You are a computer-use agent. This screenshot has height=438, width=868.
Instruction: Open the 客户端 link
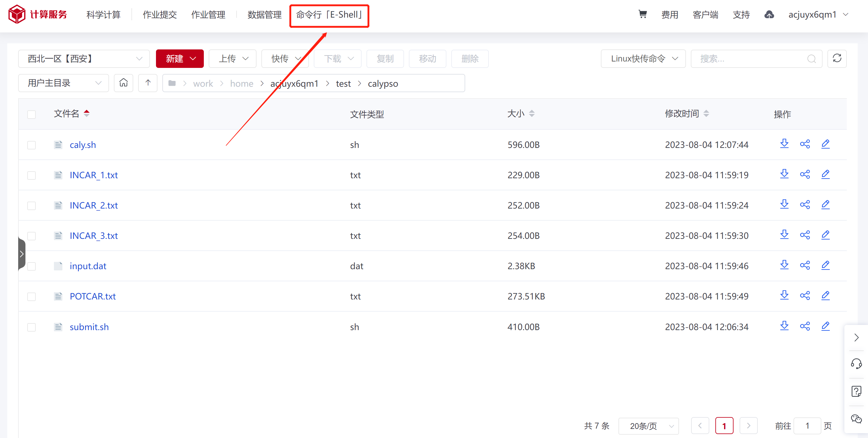(705, 15)
